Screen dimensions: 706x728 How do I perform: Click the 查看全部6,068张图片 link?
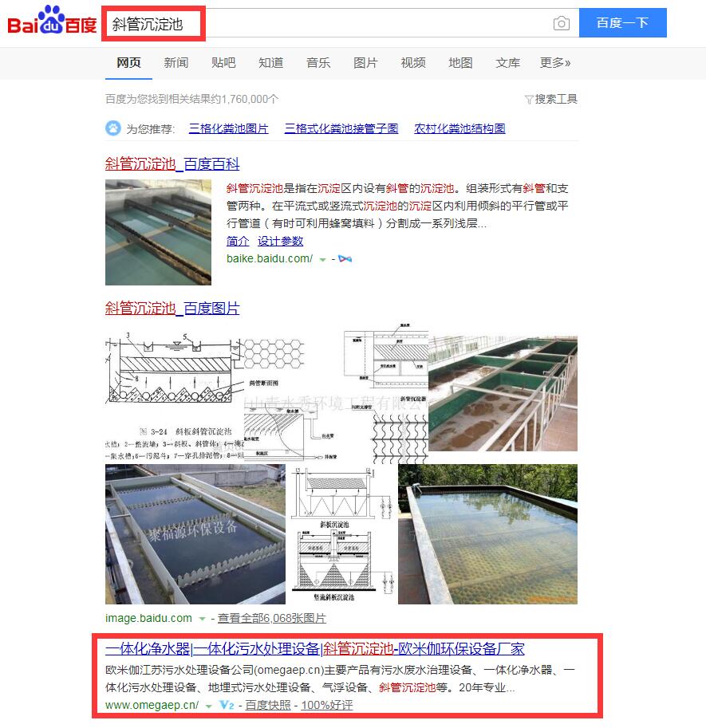(272, 618)
